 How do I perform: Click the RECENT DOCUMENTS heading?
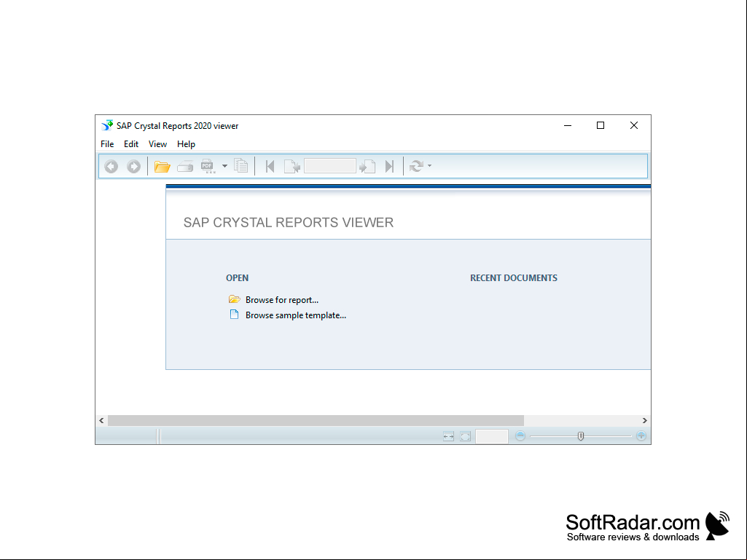coord(514,278)
